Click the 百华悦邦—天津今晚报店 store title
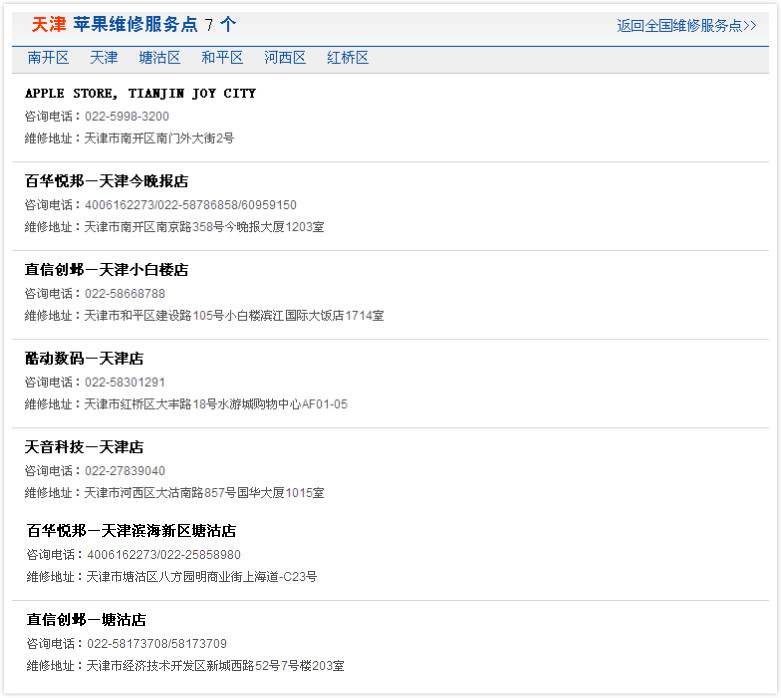Viewport: 781px width, 698px height. tap(107, 181)
